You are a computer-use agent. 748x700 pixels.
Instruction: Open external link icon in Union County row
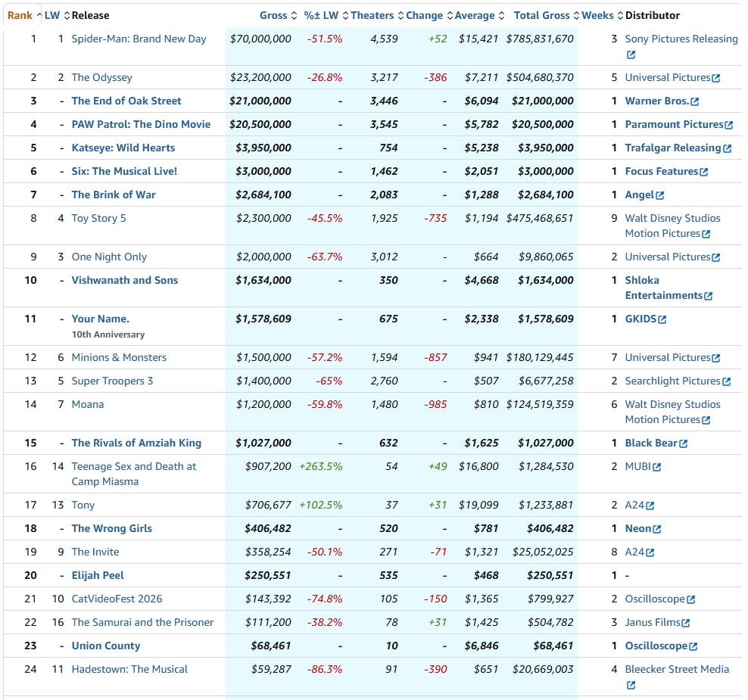coord(693,646)
